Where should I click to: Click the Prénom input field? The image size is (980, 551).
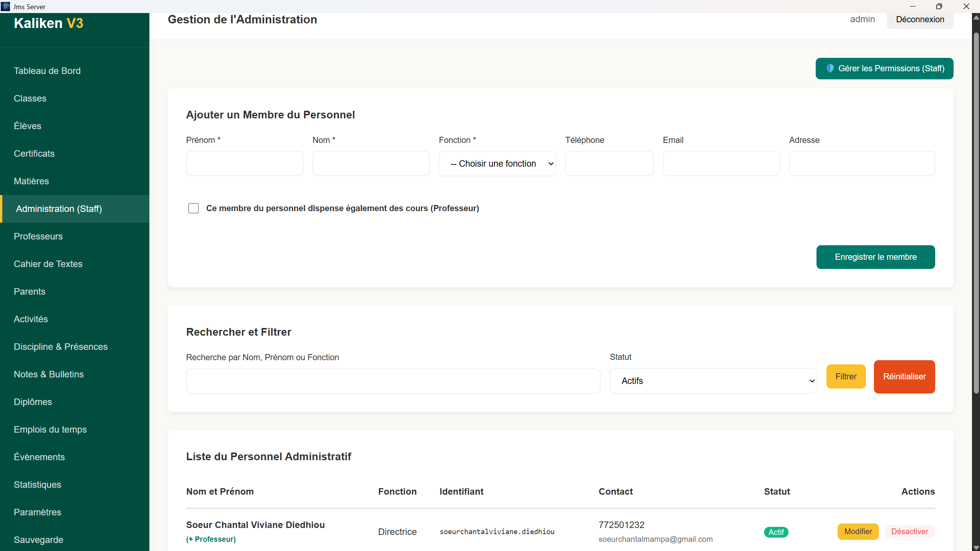point(244,164)
